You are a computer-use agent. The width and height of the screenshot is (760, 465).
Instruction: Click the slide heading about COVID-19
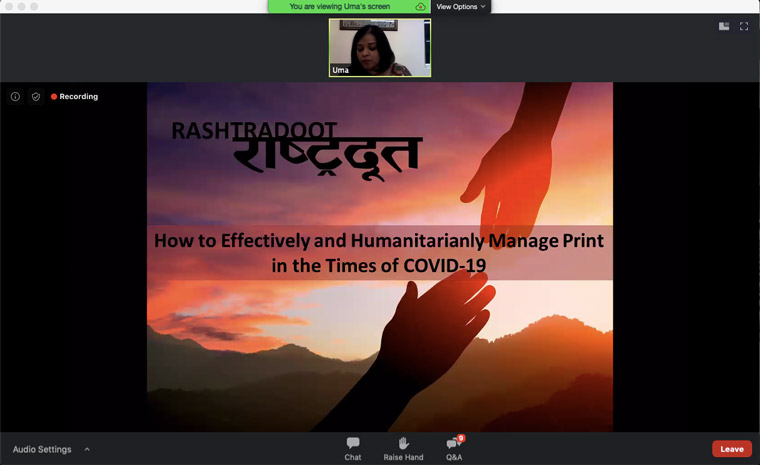(x=379, y=253)
